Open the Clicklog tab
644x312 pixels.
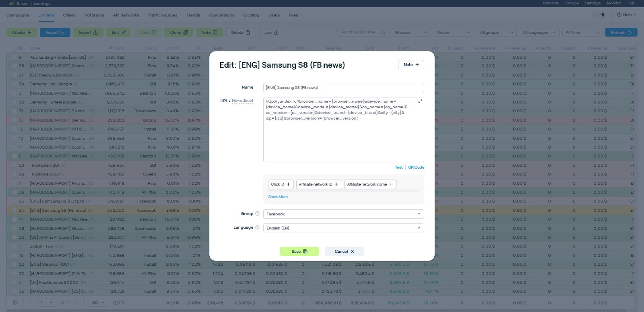[251, 15]
